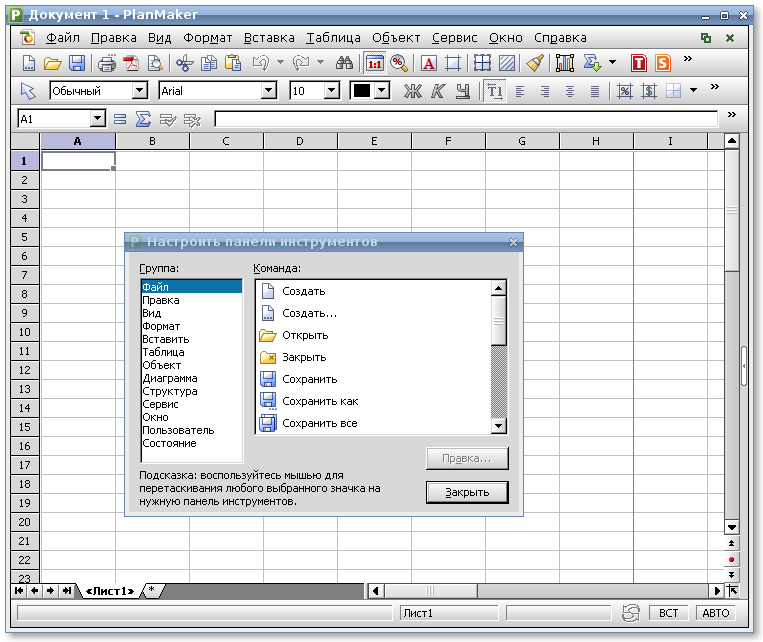Click the magnifier zoom percent icon

tap(399, 63)
